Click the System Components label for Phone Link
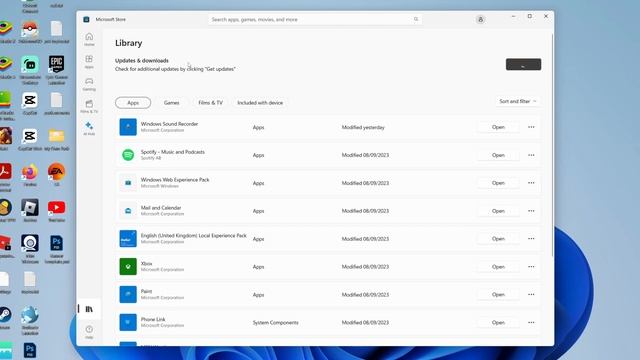Image resolution: width=640 pixels, height=360 pixels. click(276, 322)
